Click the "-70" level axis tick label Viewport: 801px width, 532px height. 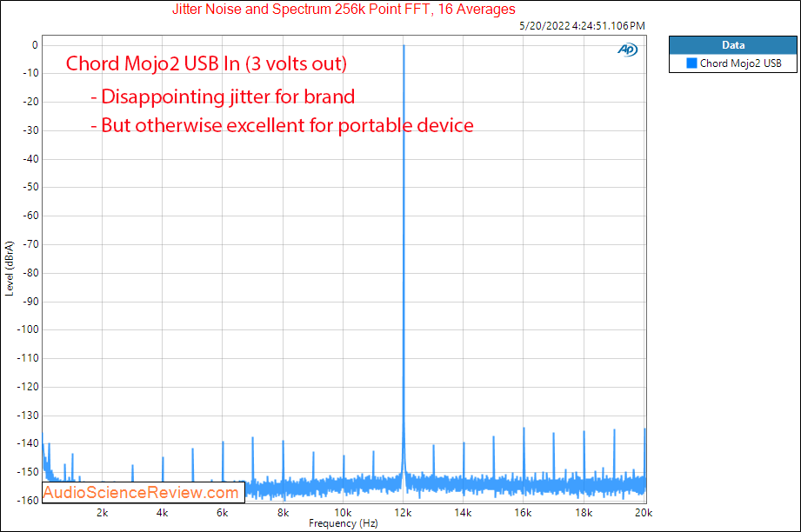(30, 244)
